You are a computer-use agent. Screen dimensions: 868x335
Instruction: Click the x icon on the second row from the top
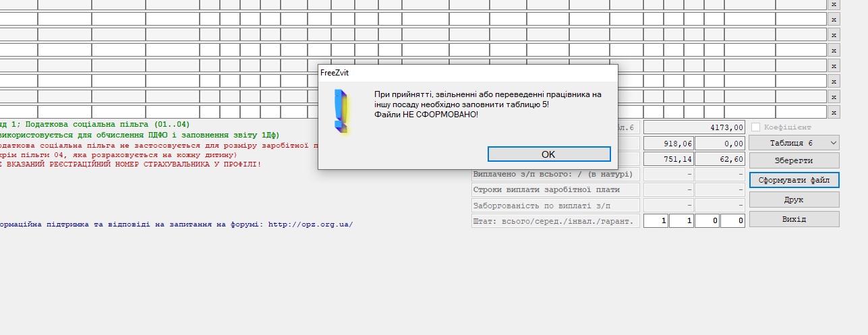[x=834, y=20]
